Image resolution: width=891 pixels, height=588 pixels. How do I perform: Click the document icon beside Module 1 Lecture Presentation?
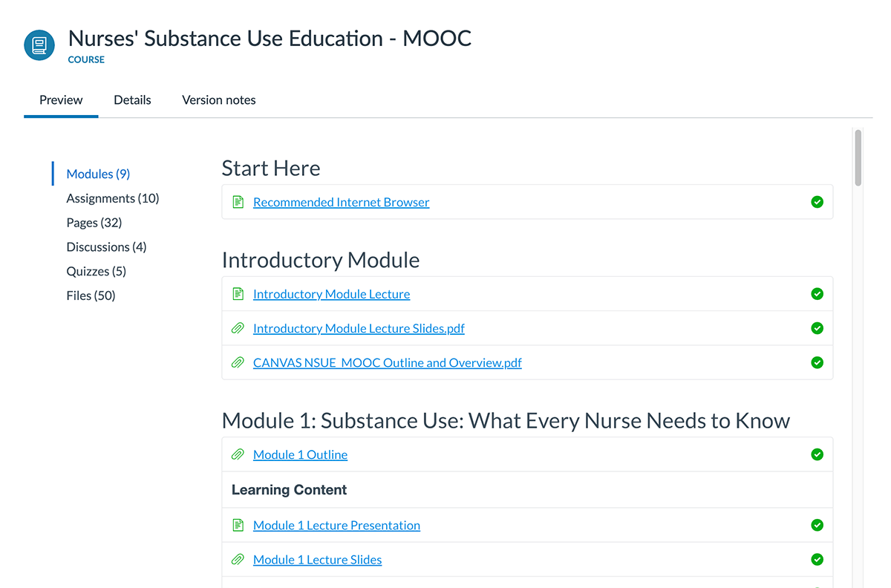coord(238,525)
